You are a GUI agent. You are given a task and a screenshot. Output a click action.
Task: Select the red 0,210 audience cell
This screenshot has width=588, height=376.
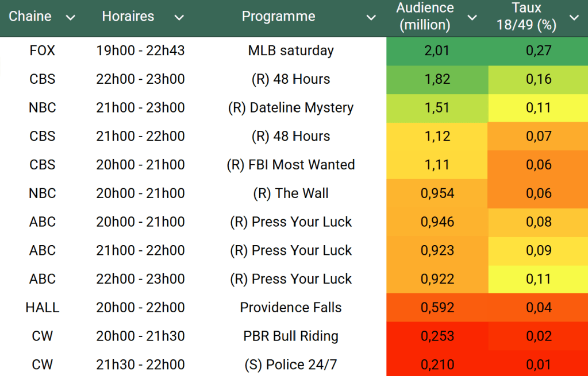coord(437,365)
